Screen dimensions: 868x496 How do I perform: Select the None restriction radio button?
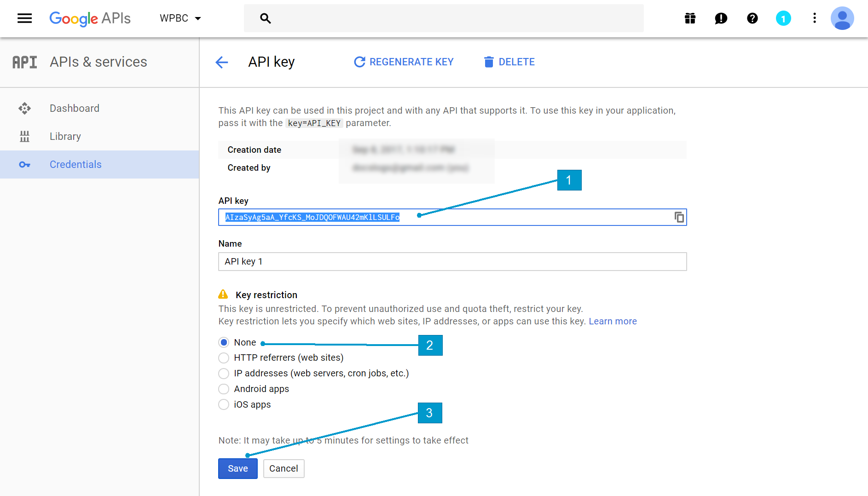click(224, 342)
